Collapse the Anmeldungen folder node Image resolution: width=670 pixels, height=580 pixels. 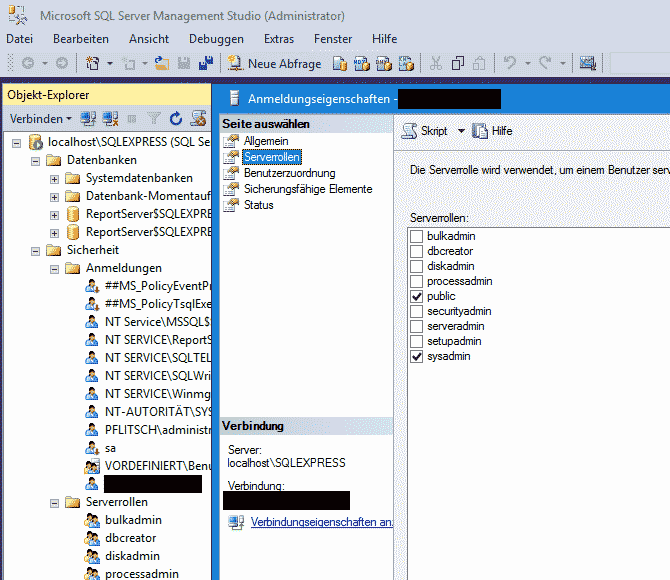point(54,269)
